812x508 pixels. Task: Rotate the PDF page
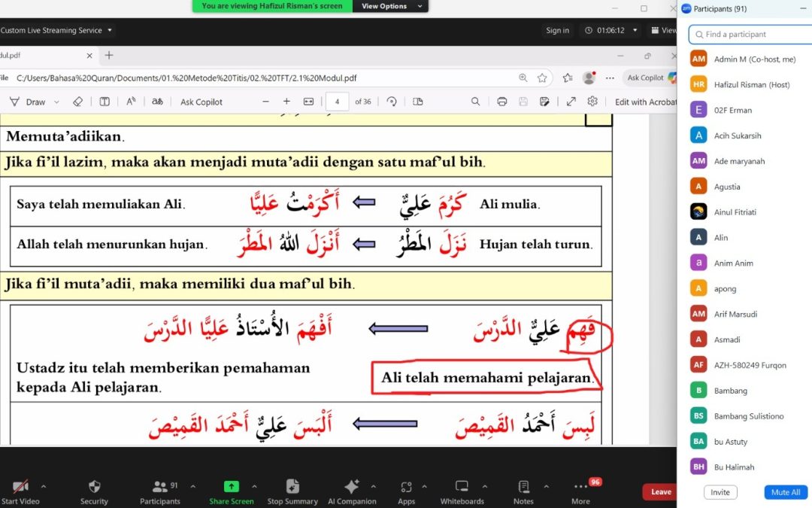pos(392,102)
